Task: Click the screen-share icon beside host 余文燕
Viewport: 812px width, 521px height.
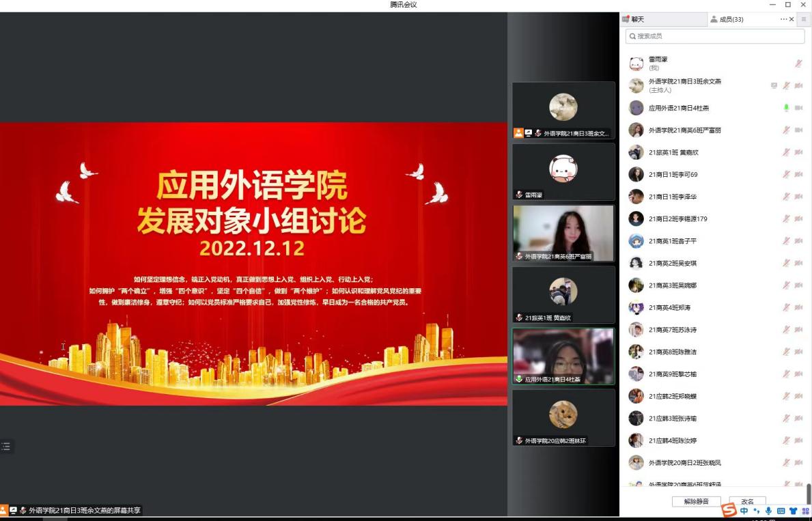Action: click(774, 85)
